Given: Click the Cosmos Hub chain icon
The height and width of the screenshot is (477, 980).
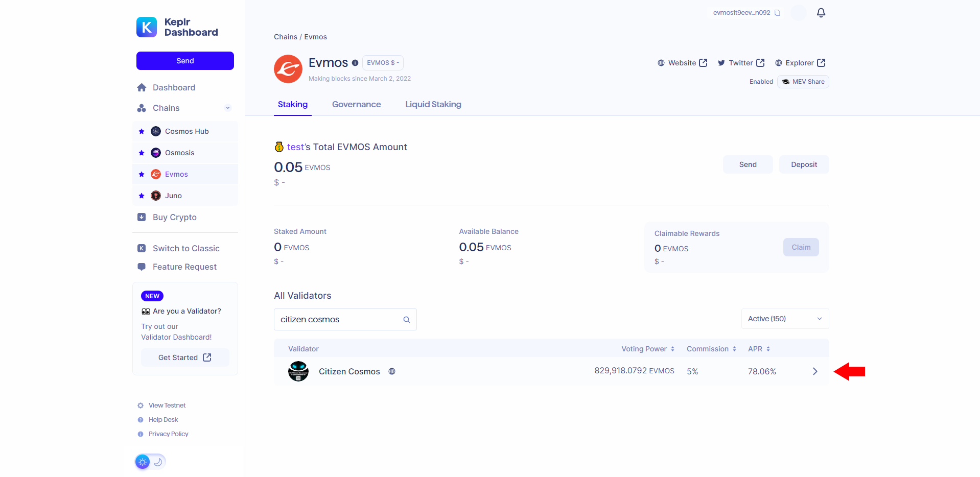Looking at the screenshot, I should tap(156, 131).
